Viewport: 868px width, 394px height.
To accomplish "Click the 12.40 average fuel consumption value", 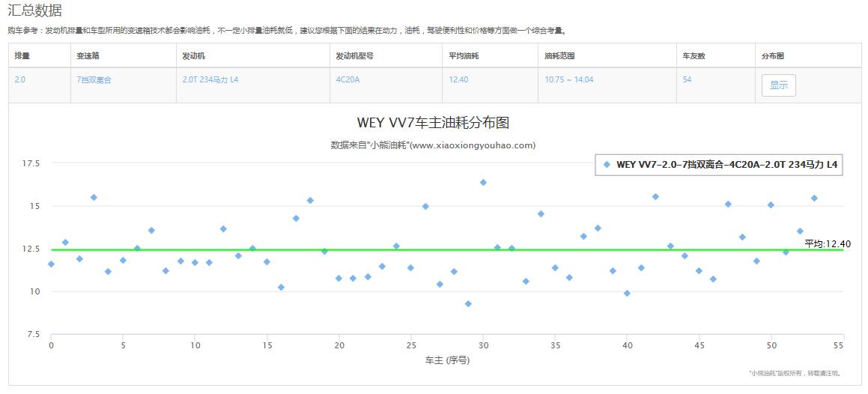I will coord(458,79).
